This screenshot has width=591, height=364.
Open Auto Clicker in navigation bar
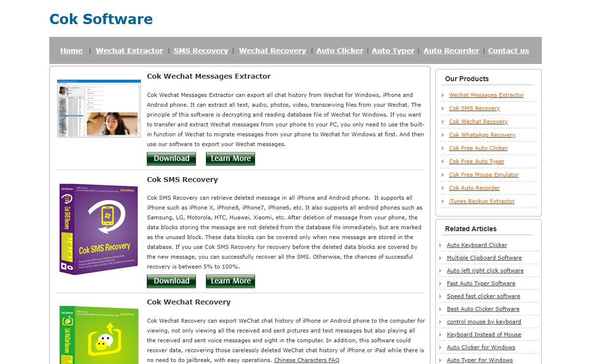[340, 51]
